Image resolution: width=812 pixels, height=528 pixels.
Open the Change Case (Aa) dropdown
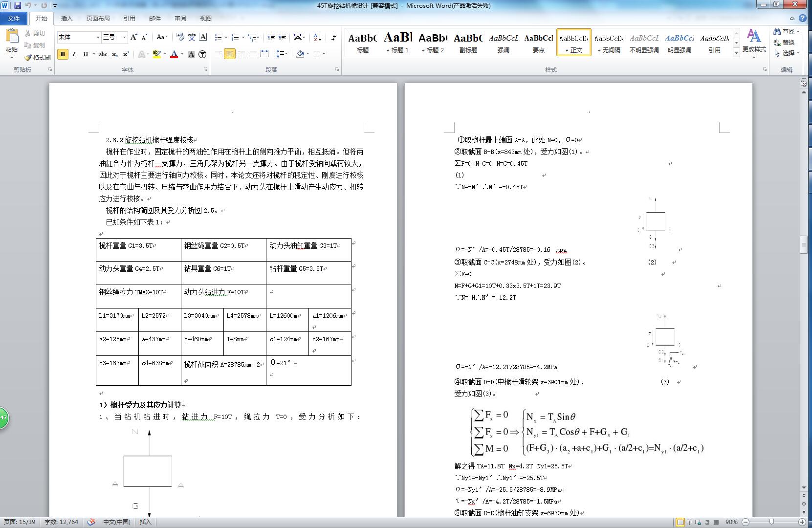pos(162,37)
